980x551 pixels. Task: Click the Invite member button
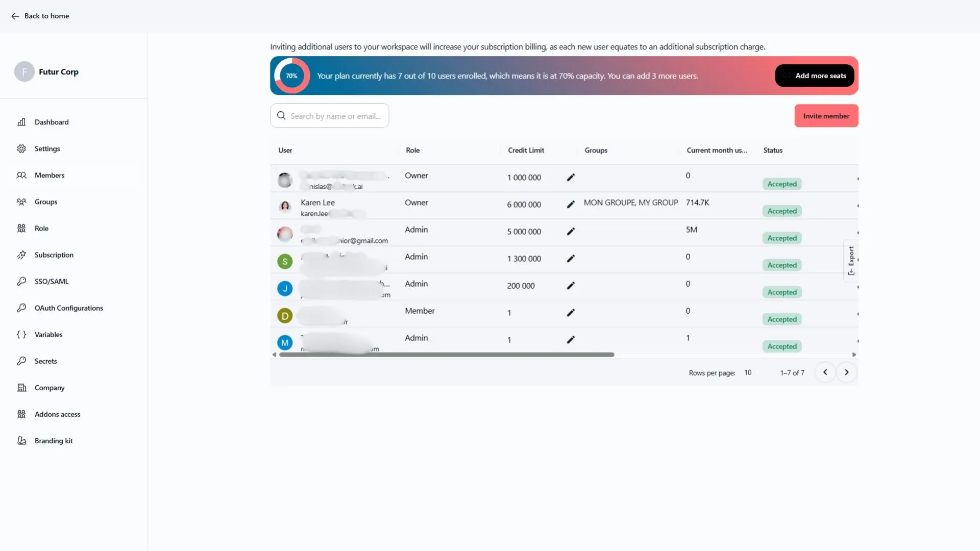(x=826, y=115)
